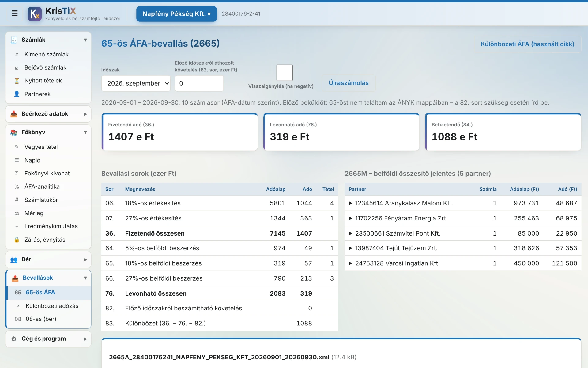Click the Fizetendő adó (36.) summary card
This screenshot has width=588, height=368.
click(179, 132)
